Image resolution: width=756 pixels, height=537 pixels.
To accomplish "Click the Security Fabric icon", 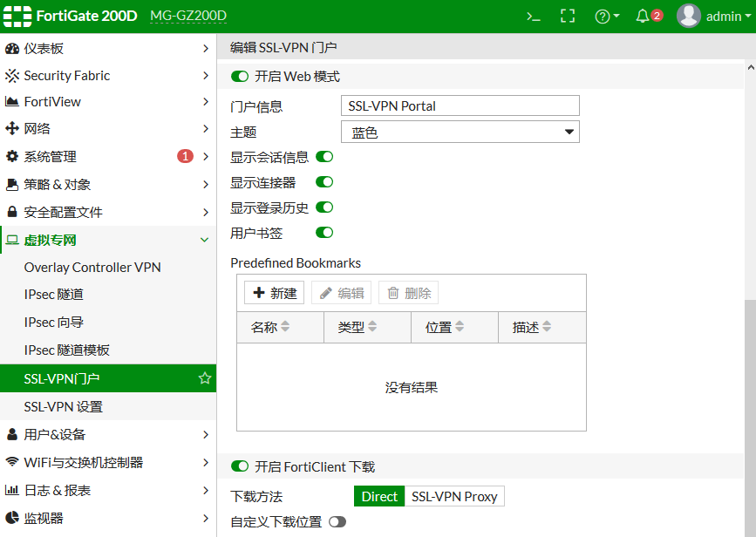I will [x=12, y=76].
